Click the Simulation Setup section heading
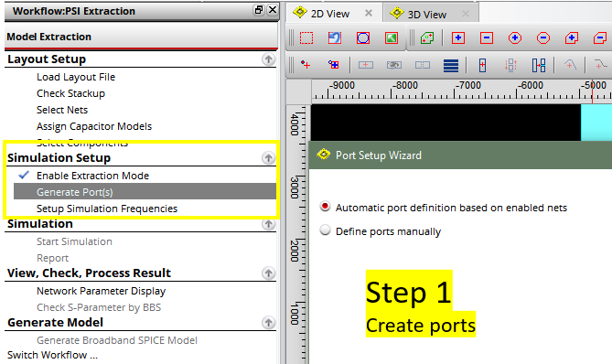The image size is (612, 364). pyautogui.click(x=59, y=158)
